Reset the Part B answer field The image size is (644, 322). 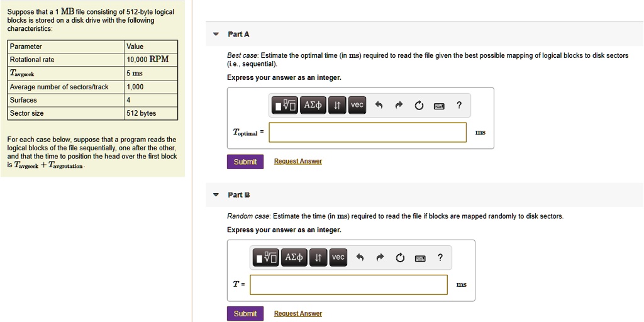400,257
